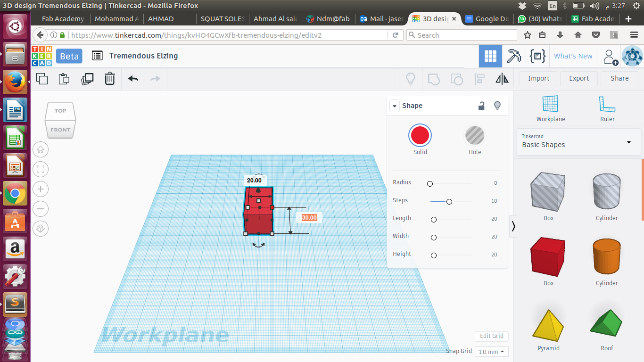Click the Ungroup shapes icon
Image resolution: width=644 pixels, height=362 pixels.
click(457, 79)
